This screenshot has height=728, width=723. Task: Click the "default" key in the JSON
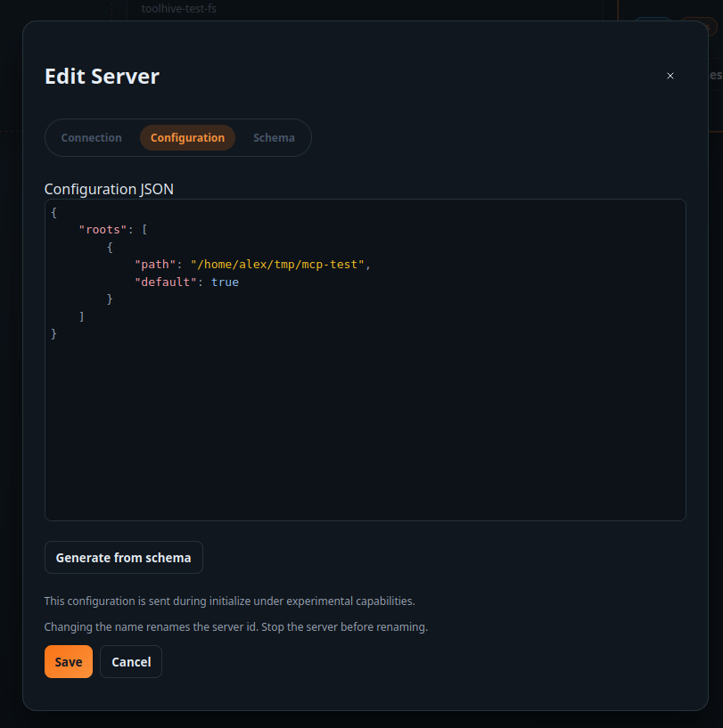point(161,282)
